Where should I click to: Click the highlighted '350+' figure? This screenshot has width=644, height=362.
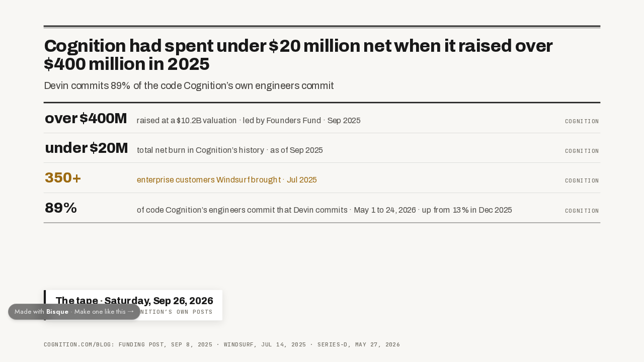click(63, 178)
